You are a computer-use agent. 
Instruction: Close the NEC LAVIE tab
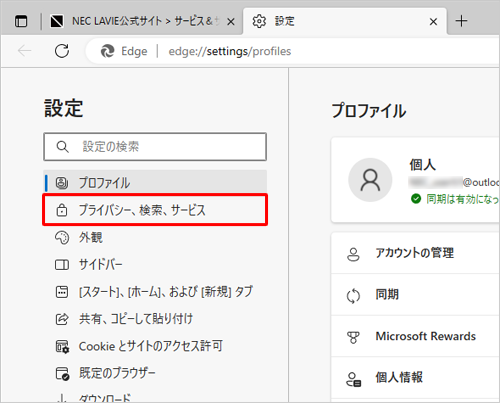(x=231, y=22)
